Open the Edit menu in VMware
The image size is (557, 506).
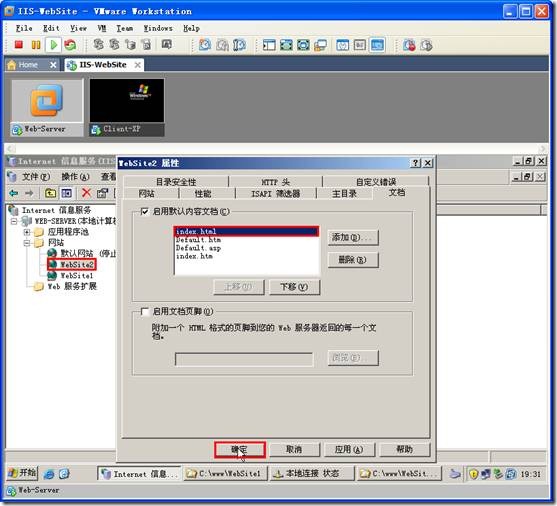point(51,28)
